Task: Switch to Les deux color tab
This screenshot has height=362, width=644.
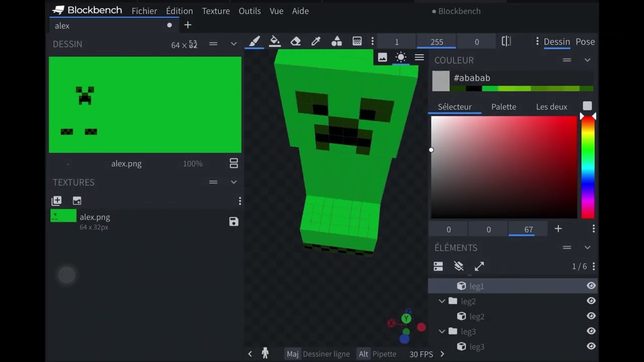Action: tap(551, 107)
